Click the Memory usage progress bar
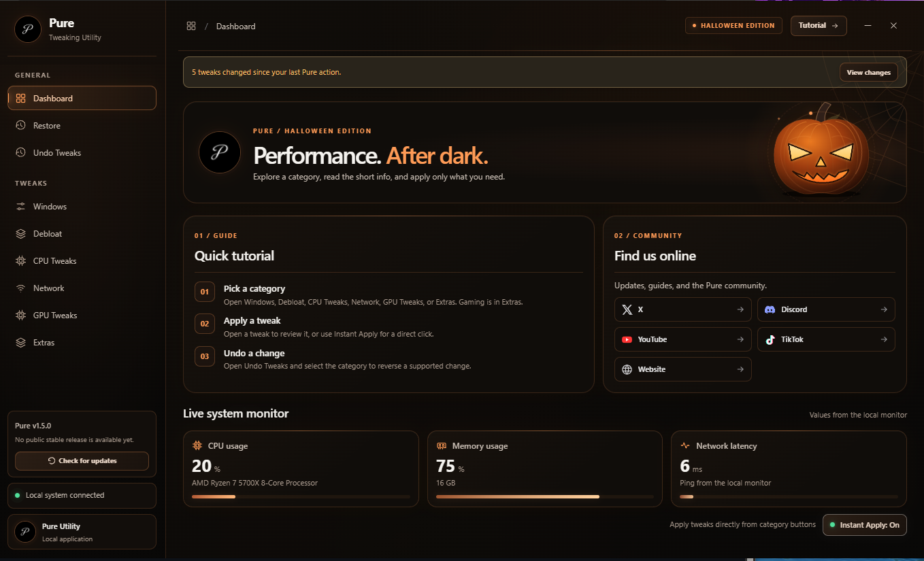Image resolution: width=924 pixels, height=561 pixels. (545, 497)
